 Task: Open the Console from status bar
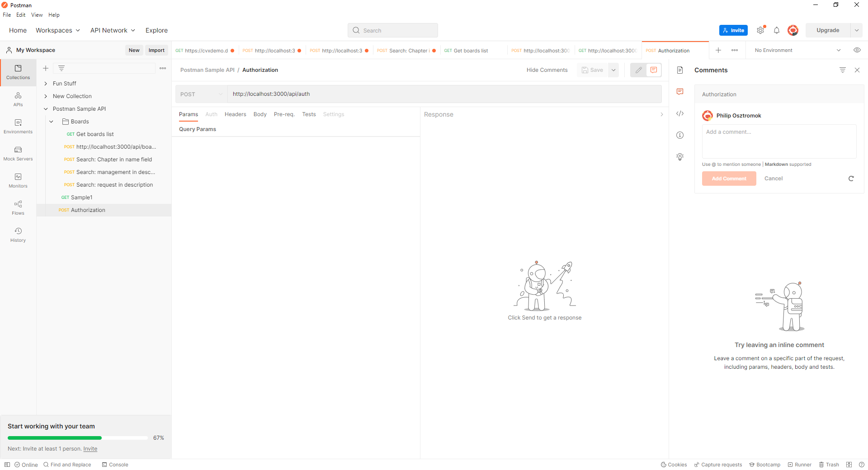(115, 465)
